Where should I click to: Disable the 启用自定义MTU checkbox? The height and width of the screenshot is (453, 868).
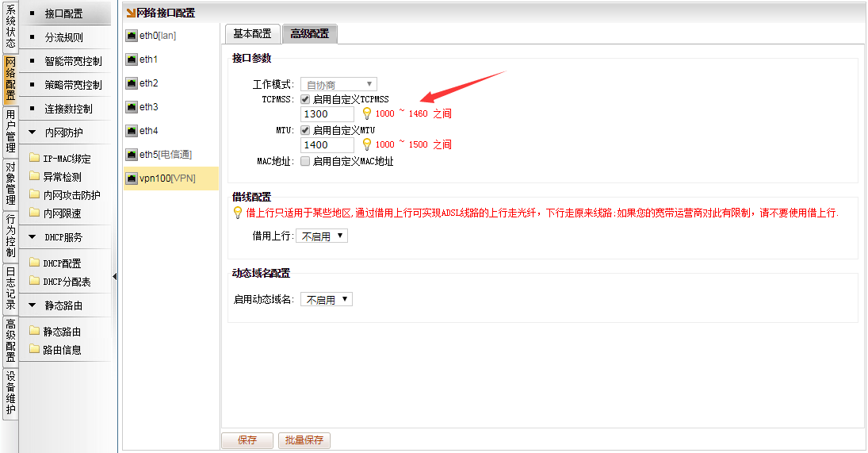click(x=305, y=130)
